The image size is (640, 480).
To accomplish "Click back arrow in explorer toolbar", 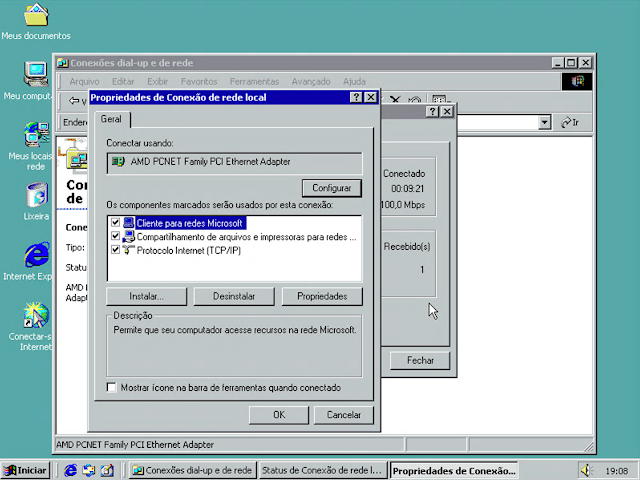I will tap(74, 100).
